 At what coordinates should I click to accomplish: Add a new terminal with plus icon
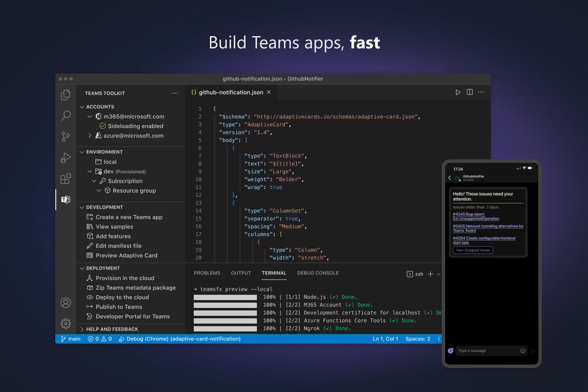430,274
